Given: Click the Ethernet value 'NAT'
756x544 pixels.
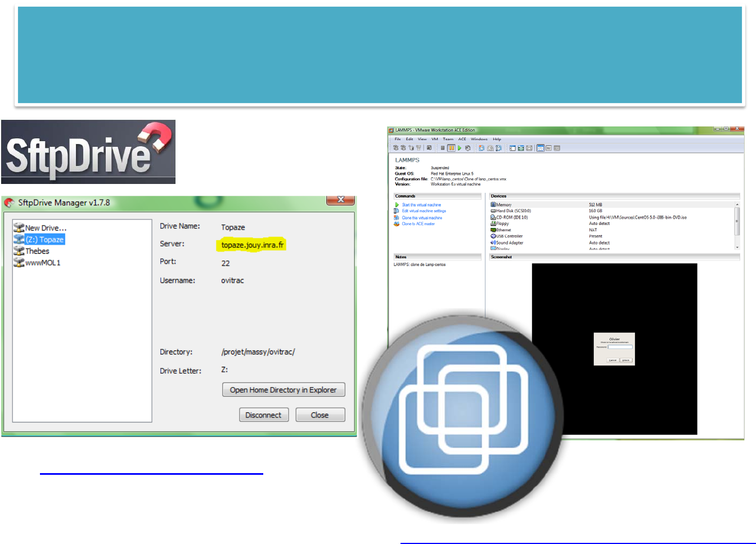Looking at the screenshot, I should [x=593, y=230].
